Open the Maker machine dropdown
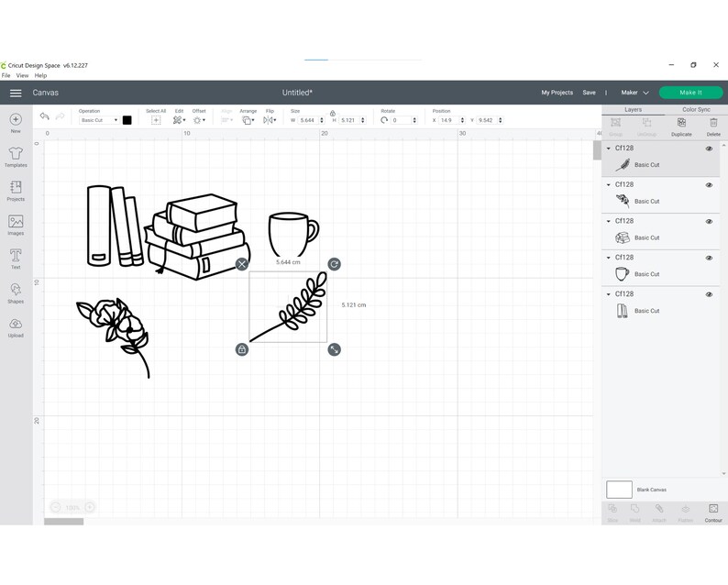 634,93
